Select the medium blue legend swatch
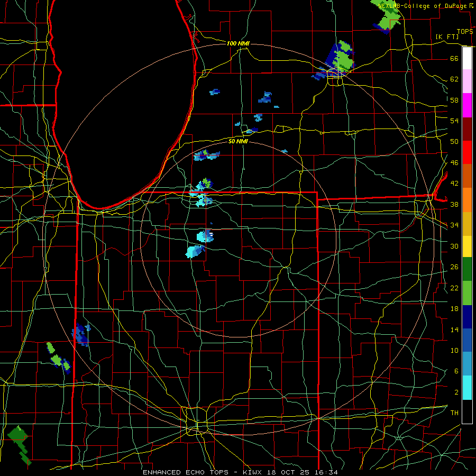This screenshot has width=476, height=476. click(x=467, y=340)
